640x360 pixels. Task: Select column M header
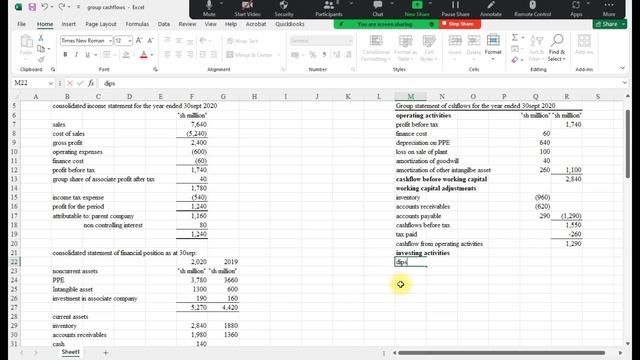pos(411,96)
